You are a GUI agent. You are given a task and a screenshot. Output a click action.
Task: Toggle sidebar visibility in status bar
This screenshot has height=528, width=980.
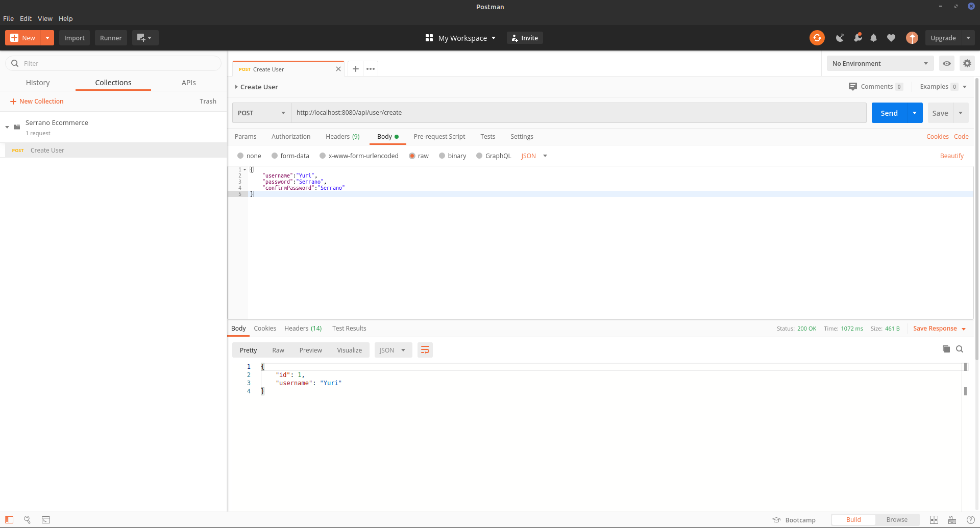9,520
